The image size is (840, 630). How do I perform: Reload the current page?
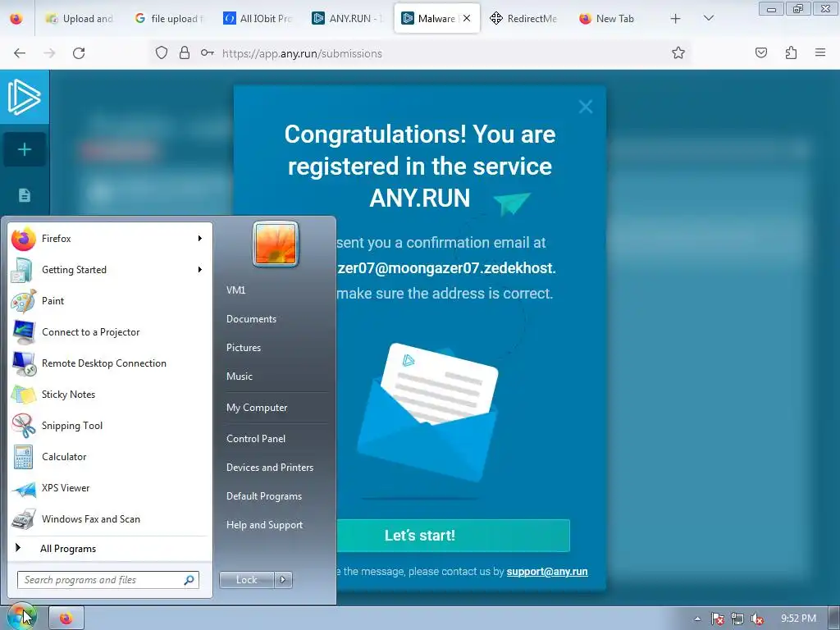tap(79, 53)
